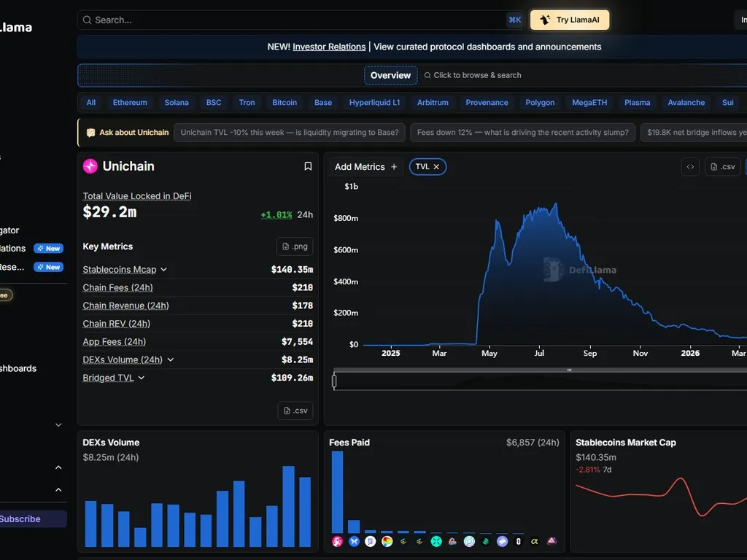Click the llama icon on Try LlamaAI

546,20
